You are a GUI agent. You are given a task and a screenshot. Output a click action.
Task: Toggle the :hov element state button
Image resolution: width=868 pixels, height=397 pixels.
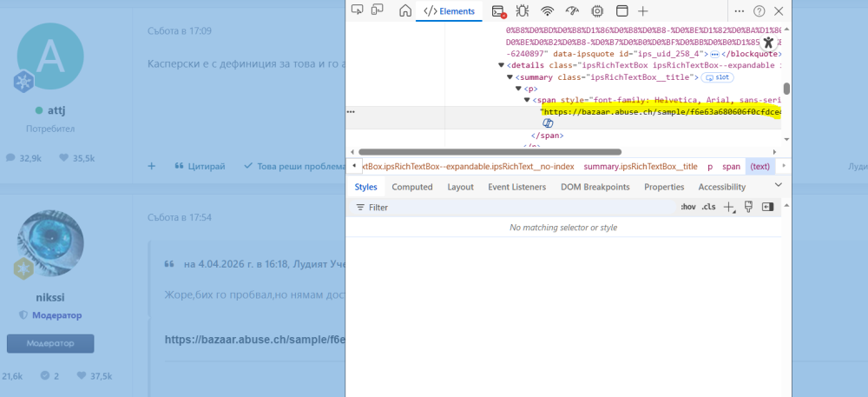pyautogui.click(x=688, y=207)
